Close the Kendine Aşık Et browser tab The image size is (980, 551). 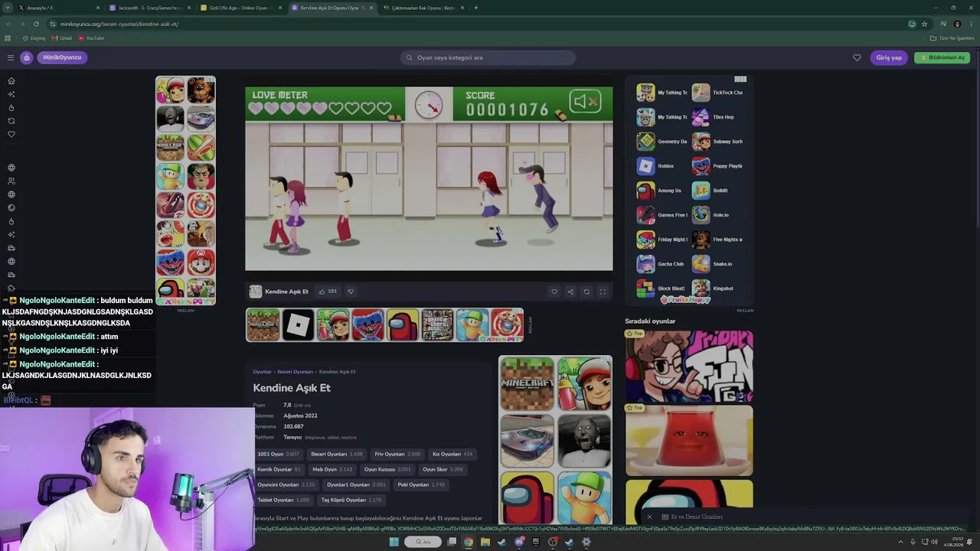[371, 8]
